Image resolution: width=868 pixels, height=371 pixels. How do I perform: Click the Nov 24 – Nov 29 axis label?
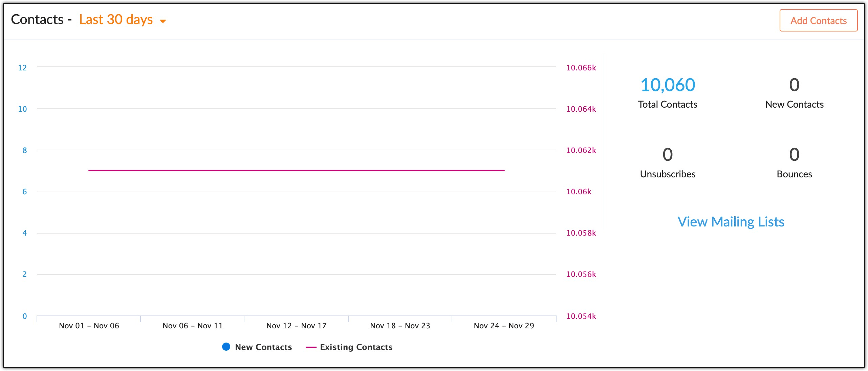pos(504,326)
